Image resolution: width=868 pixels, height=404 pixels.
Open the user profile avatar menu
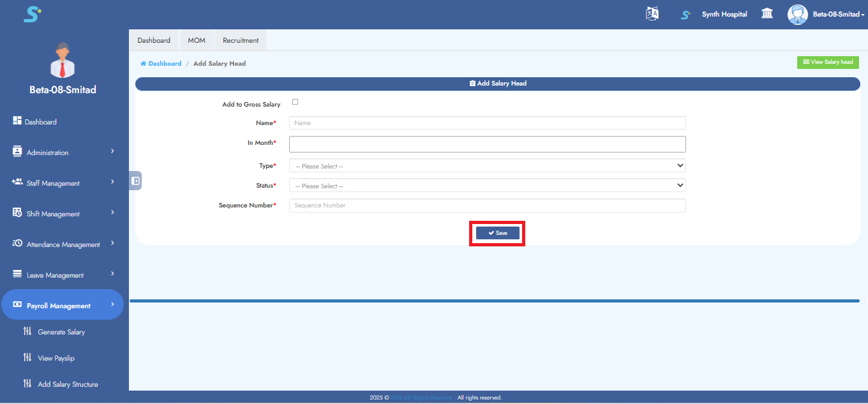[798, 14]
